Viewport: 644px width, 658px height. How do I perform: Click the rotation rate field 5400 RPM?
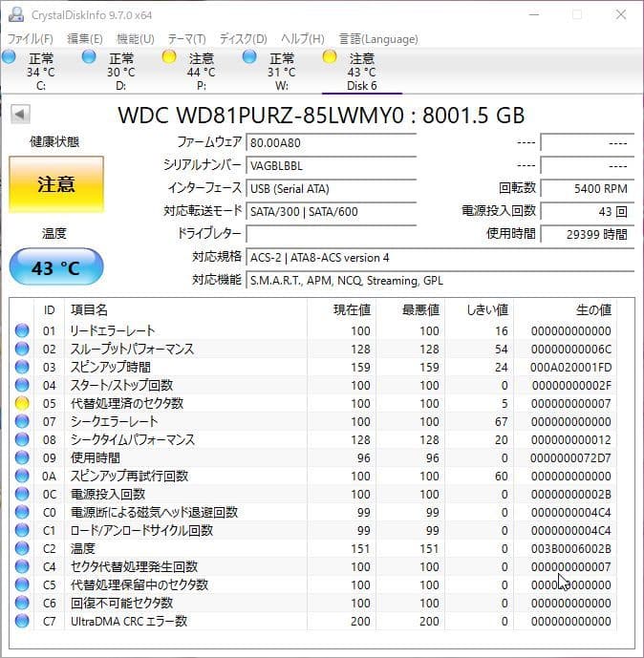coord(588,188)
